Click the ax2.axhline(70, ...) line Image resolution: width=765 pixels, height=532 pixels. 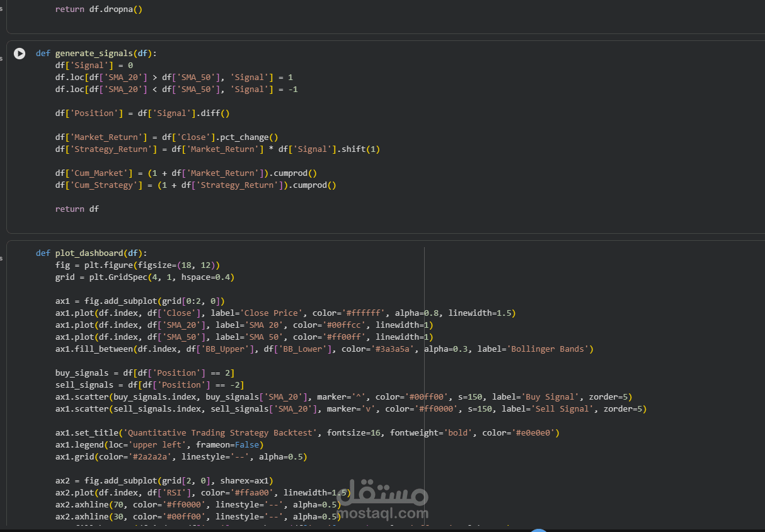click(x=198, y=505)
